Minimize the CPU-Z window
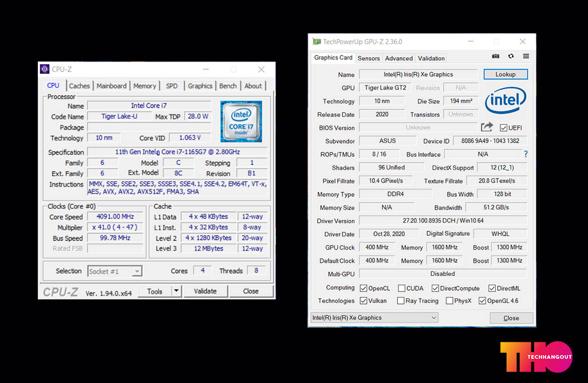 (x=206, y=69)
